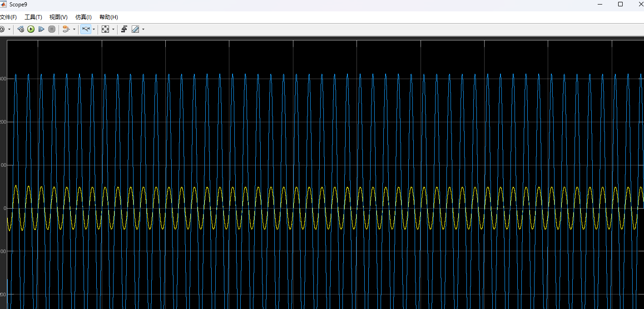This screenshot has height=309, width=644.
Task: Expand the measurements dropdown arrow
Action: [x=144, y=29]
